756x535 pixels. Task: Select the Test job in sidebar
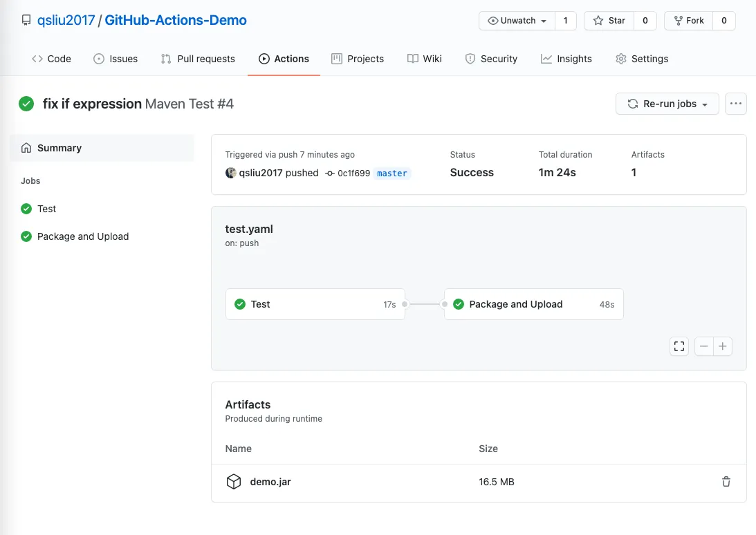point(46,209)
